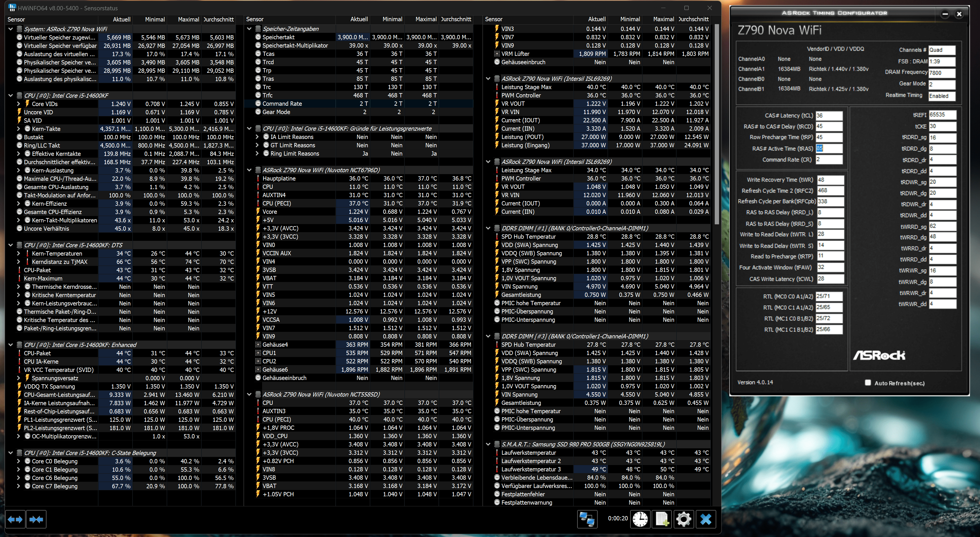Click the log file save icon
The image size is (980, 537).
(x=662, y=519)
